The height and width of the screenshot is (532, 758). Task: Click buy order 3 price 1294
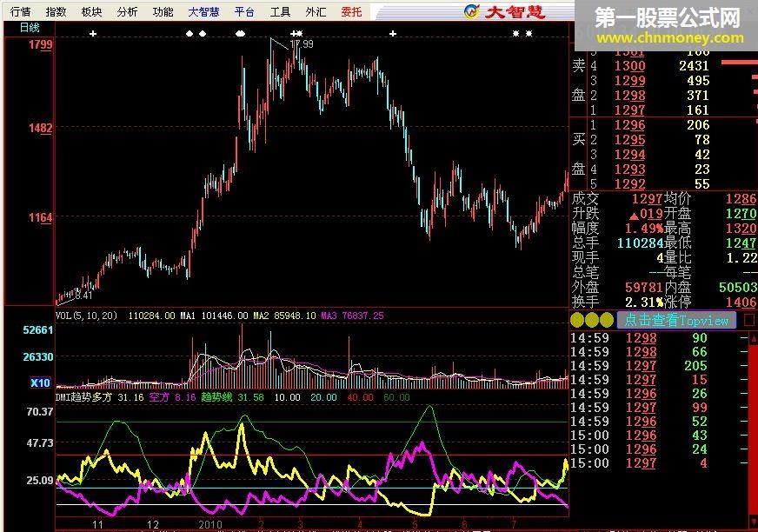(630, 155)
